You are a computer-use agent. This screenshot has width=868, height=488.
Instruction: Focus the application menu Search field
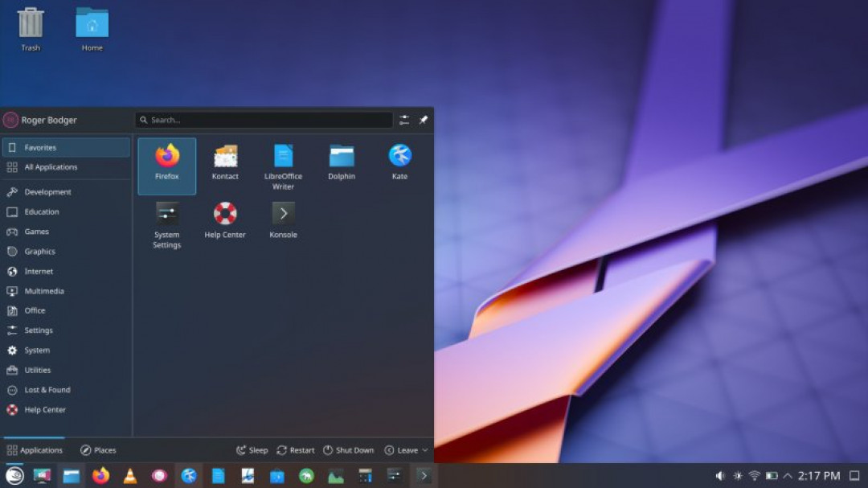[265, 120]
